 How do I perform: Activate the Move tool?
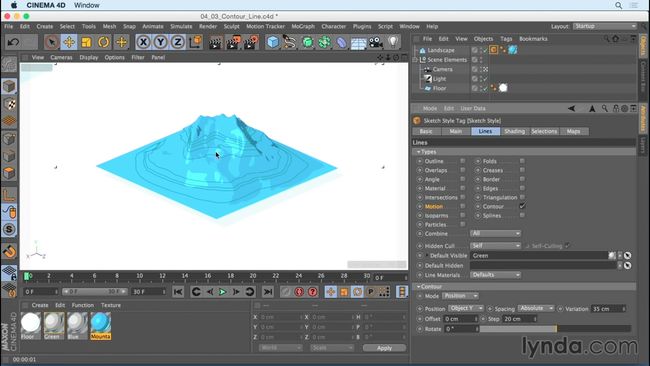tap(69, 42)
